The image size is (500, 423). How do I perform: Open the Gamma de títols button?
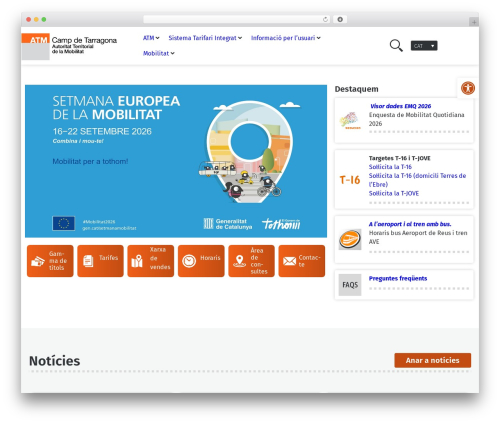tap(50, 261)
